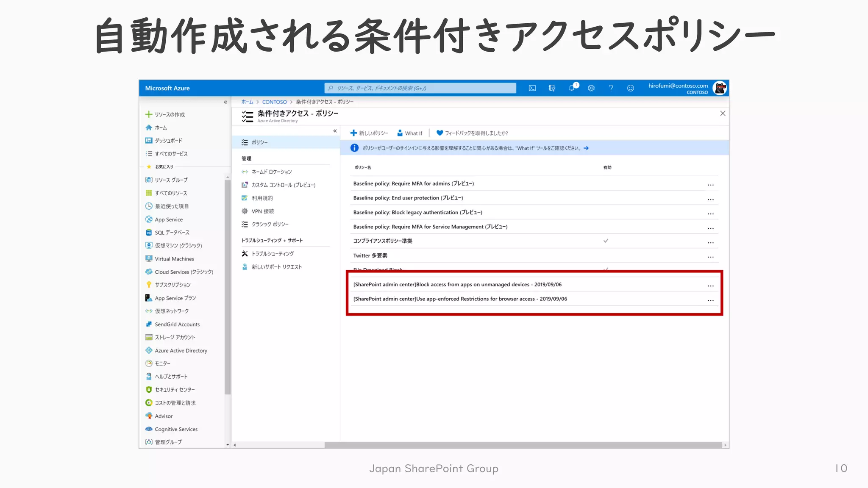Viewport: 868px width, 488px height.
Task: Click the horizontal scrollbar at bottom
Action: (523, 445)
